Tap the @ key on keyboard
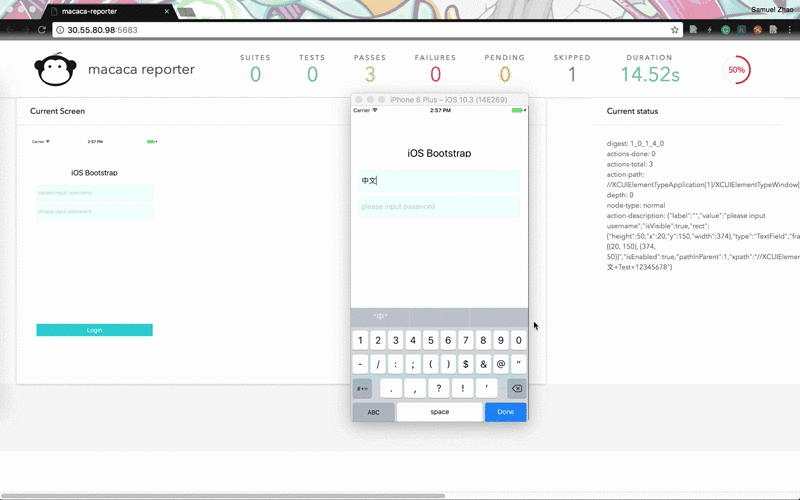Image resolution: width=800 pixels, height=500 pixels. point(501,365)
